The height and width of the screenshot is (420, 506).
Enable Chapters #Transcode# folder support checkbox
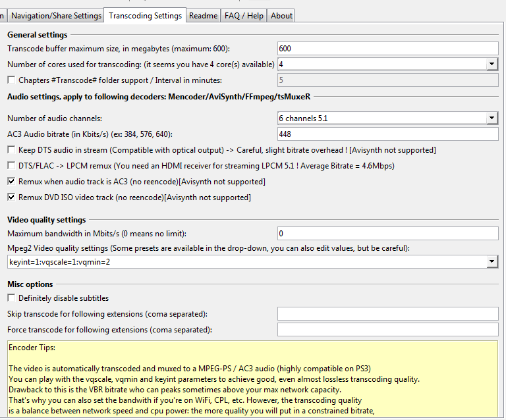tap(11, 80)
